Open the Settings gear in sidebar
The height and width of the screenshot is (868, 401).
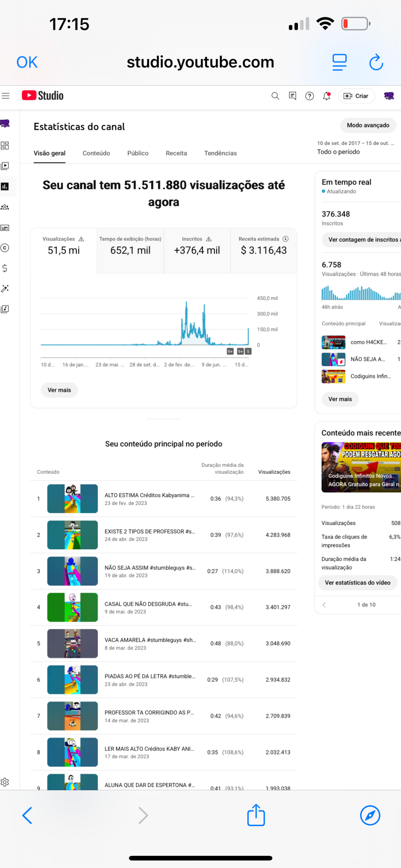tap(5, 782)
